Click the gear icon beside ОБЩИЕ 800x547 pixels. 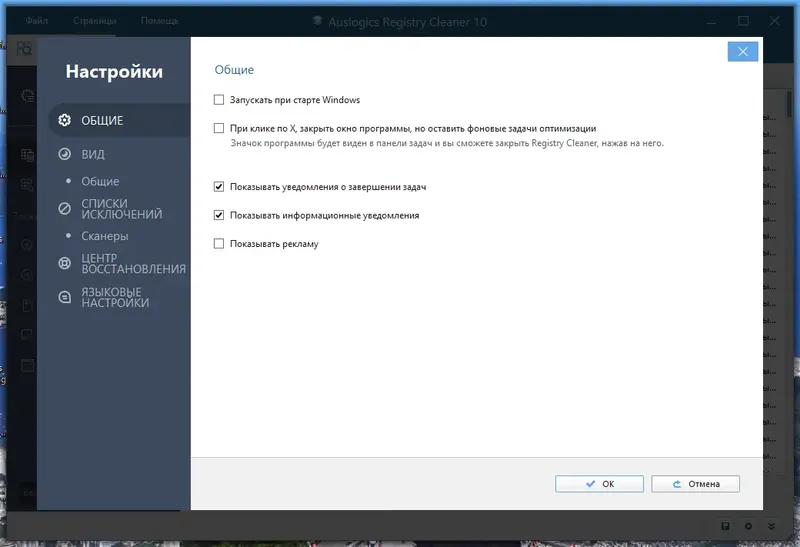64,120
